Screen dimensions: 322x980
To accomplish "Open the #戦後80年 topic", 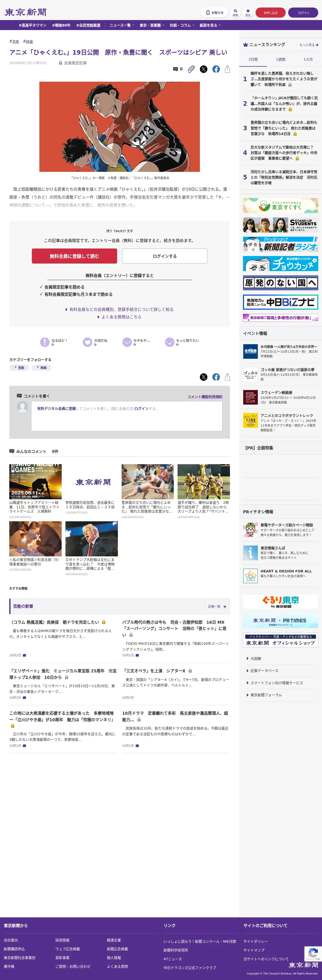I will pos(61,26).
